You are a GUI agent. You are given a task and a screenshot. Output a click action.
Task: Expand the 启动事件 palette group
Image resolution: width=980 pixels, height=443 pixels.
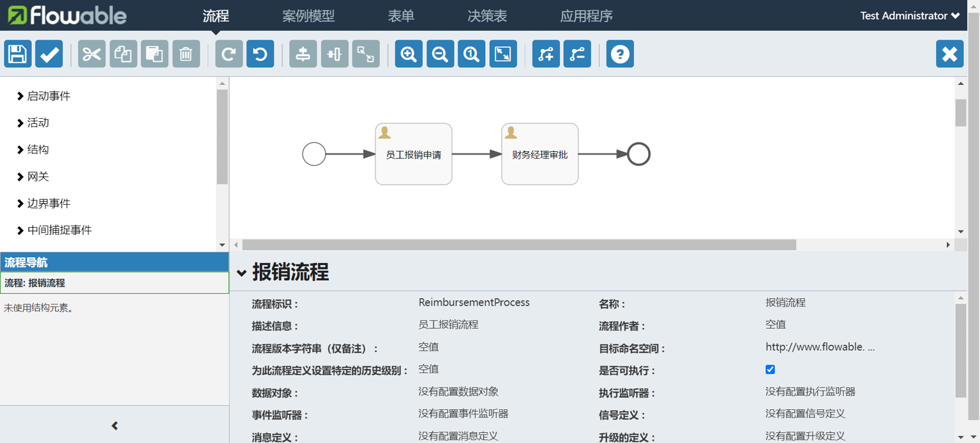point(49,96)
